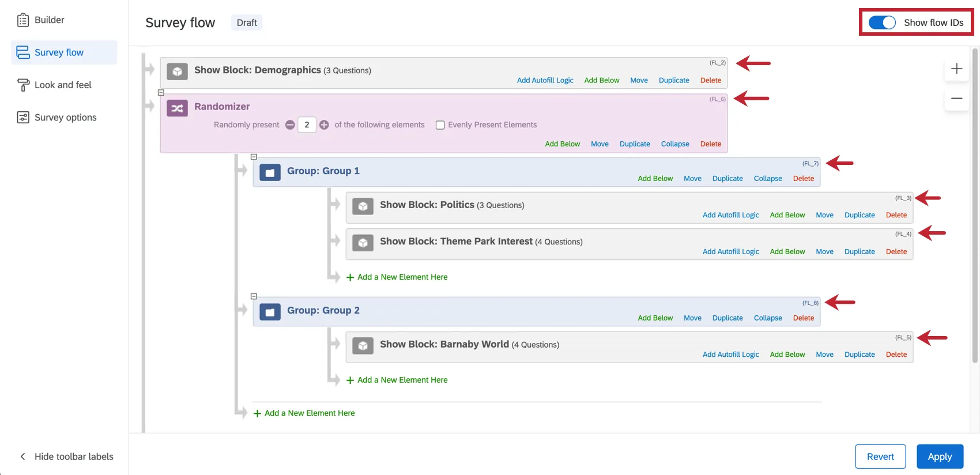Click the Barnaby World block cube icon
Screen dimensions: 980x475
tap(363, 346)
